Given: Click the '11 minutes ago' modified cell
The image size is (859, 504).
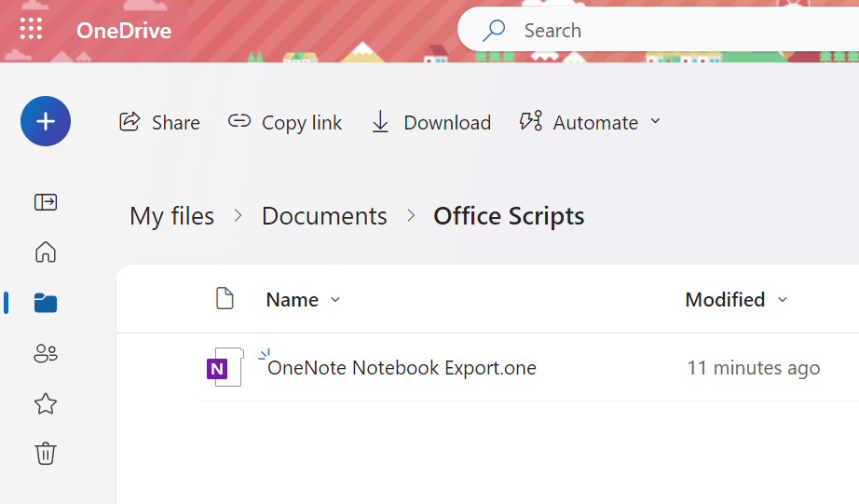Looking at the screenshot, I should tap(754, 368).
